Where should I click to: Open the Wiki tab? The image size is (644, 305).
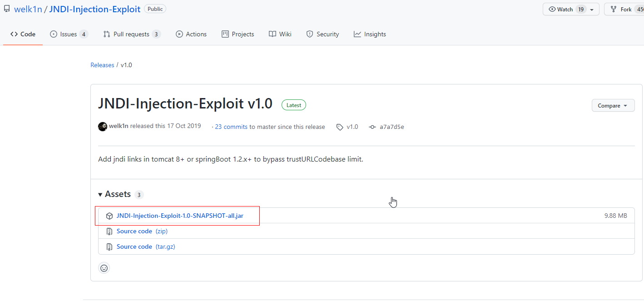coord(280,34)
